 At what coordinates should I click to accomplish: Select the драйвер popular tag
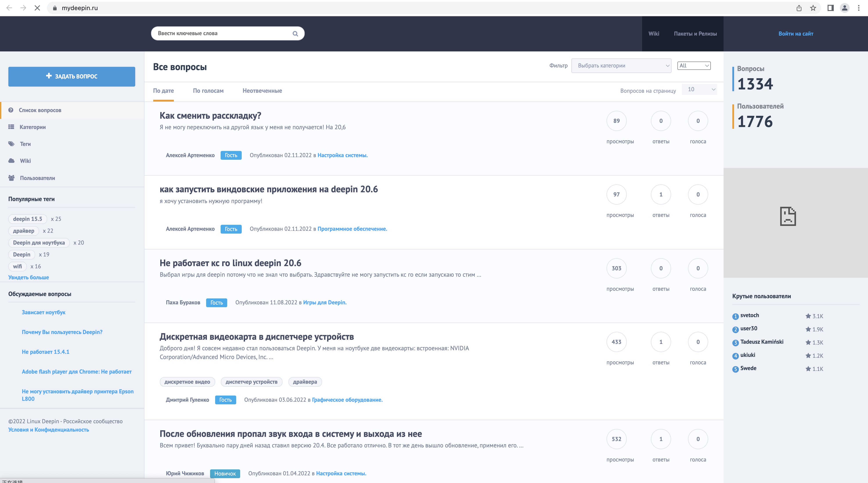(x=23, y=231)
